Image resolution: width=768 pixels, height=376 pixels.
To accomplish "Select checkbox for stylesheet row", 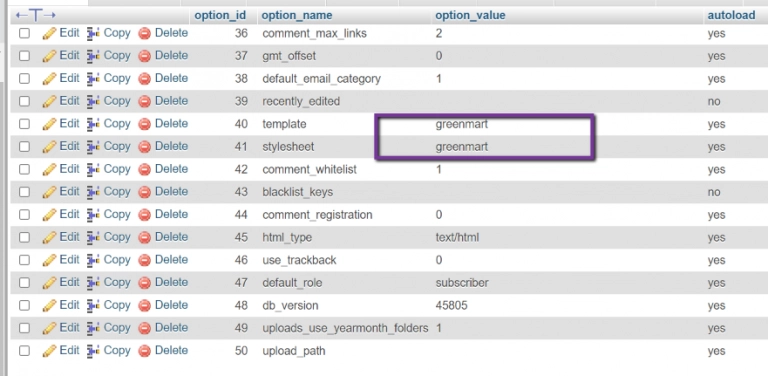I will tap(24, 146).
